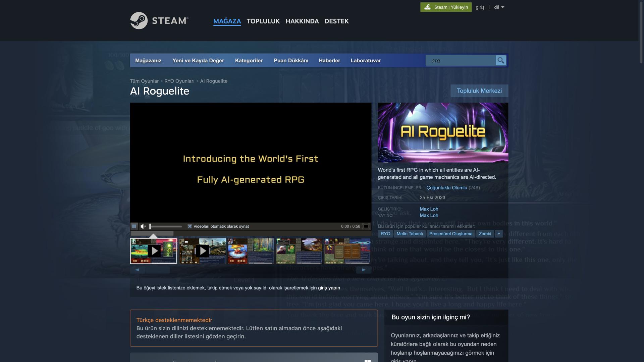
Task: Disable "Videoları otomatik olarak oynat"
Action: tap(190, 226)
